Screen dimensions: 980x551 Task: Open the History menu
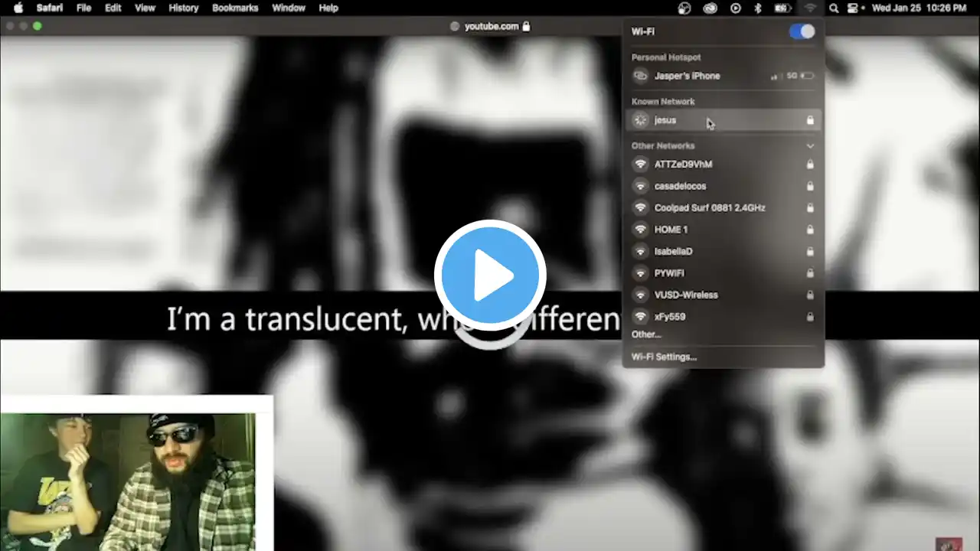[x=183, y=8]
